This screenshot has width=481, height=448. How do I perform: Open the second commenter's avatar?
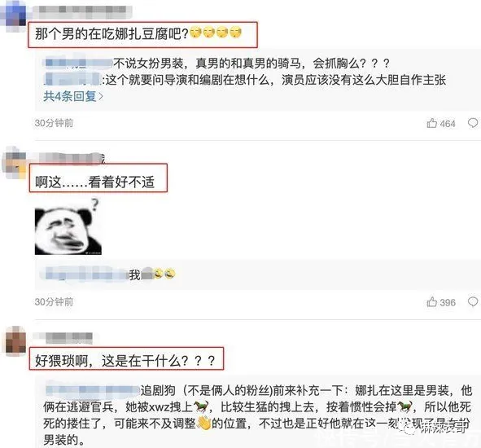[15, 164]
